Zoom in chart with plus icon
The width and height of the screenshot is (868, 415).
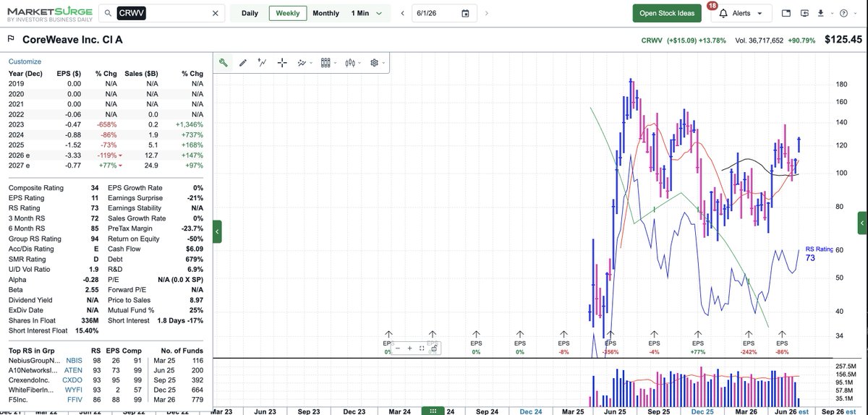point(410,348)
